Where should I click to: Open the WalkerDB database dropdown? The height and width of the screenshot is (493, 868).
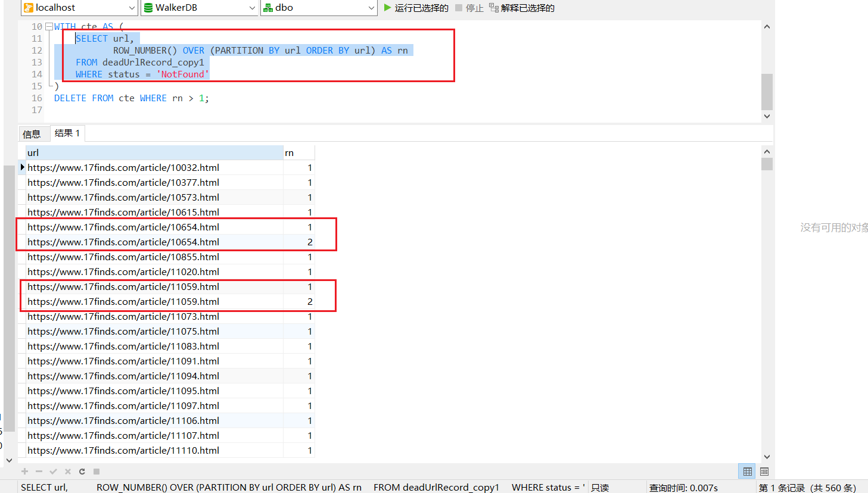(200, 8)
